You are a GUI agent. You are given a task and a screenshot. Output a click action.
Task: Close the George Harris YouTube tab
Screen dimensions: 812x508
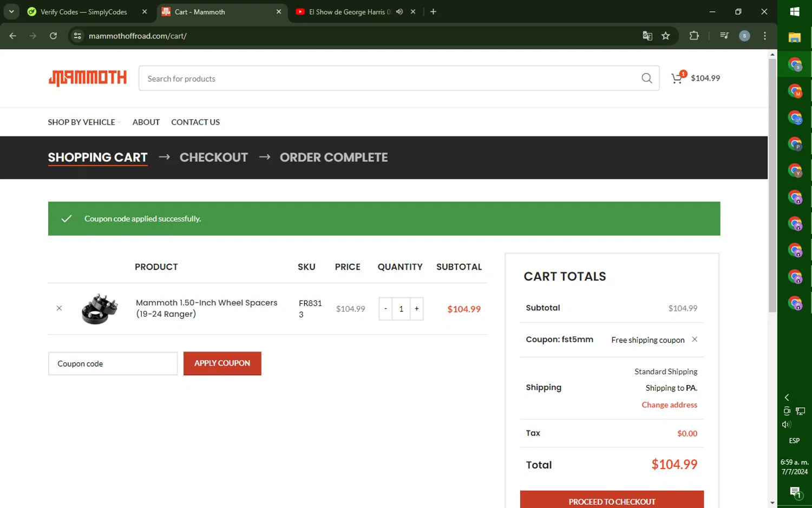(413, 12)
